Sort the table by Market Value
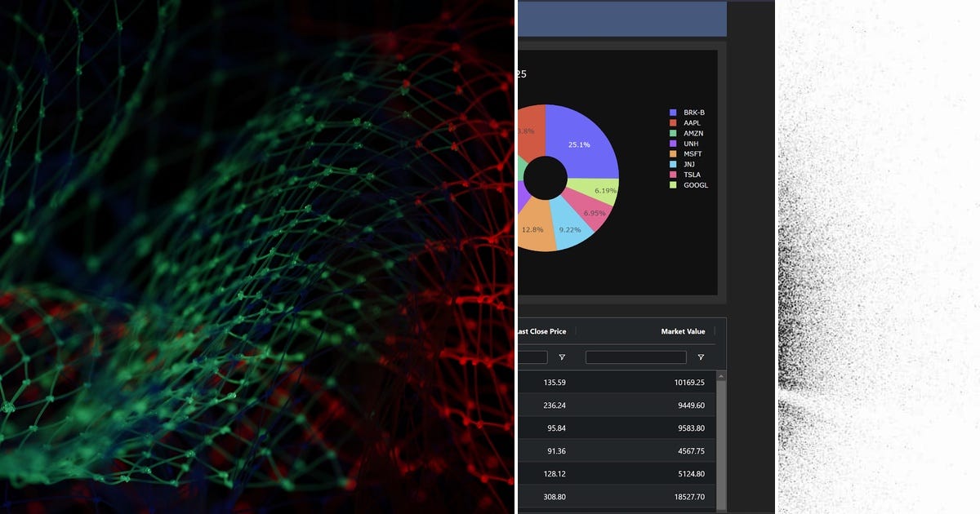Image resolution: width=980 pixels, height=514 pixels. click(683, 331)
